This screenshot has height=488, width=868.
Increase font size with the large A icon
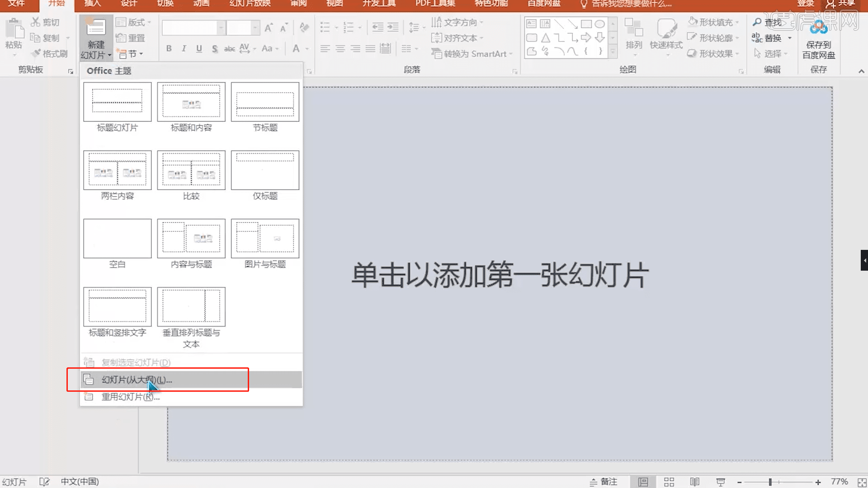point(269,28)
